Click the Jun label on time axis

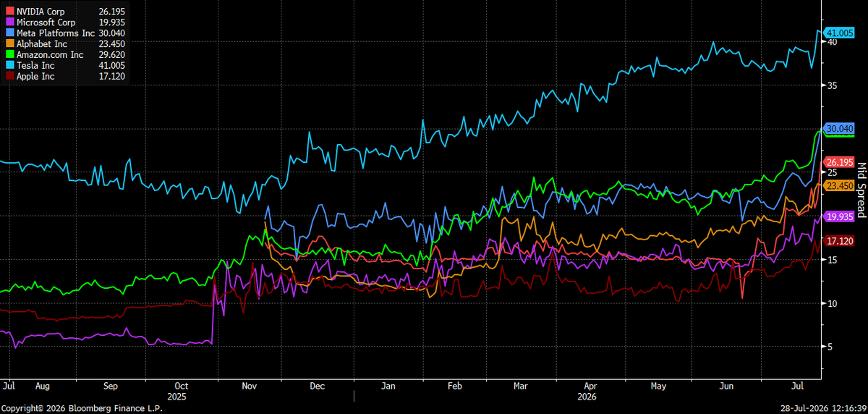(726, 386)
